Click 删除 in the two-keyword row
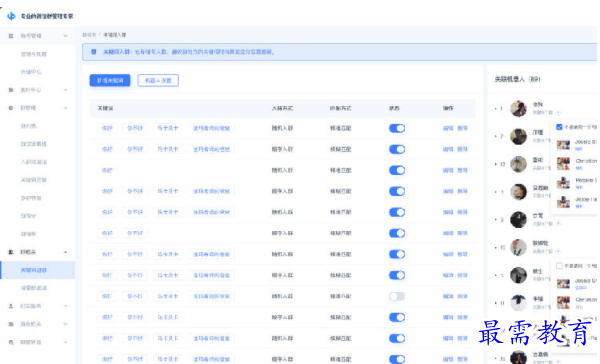600x364 pixels. point(462,233)
